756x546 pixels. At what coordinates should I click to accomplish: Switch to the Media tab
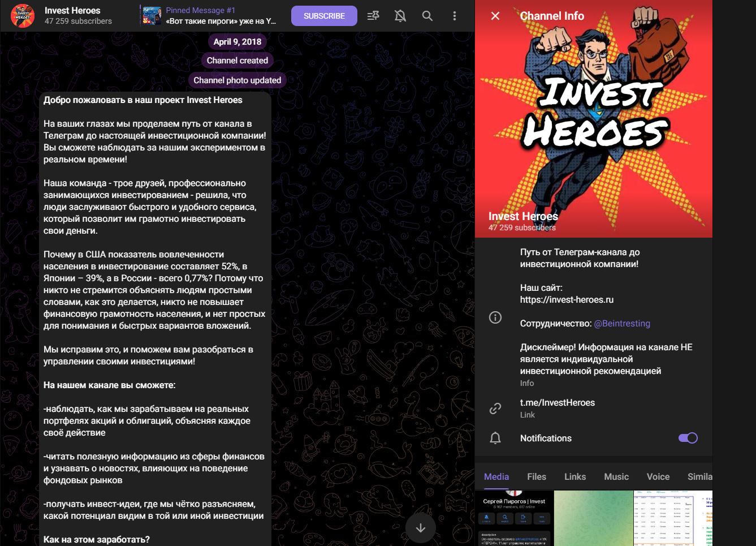[x=496, y=477]
